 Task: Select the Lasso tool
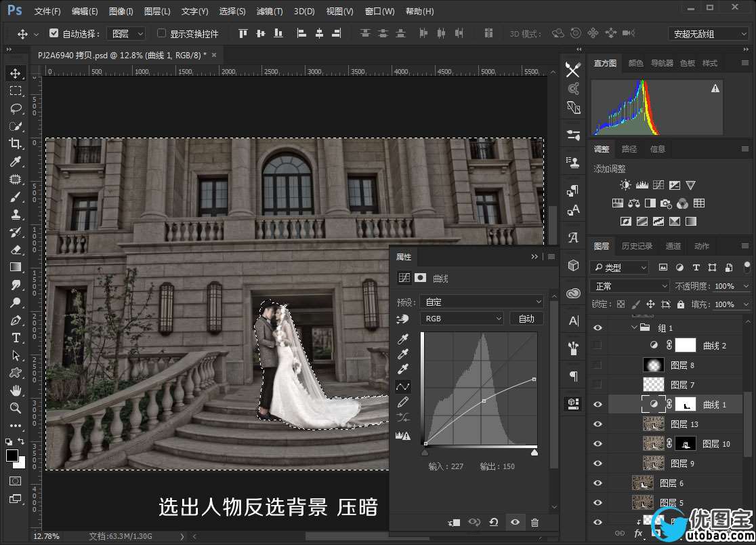(15, 108)
